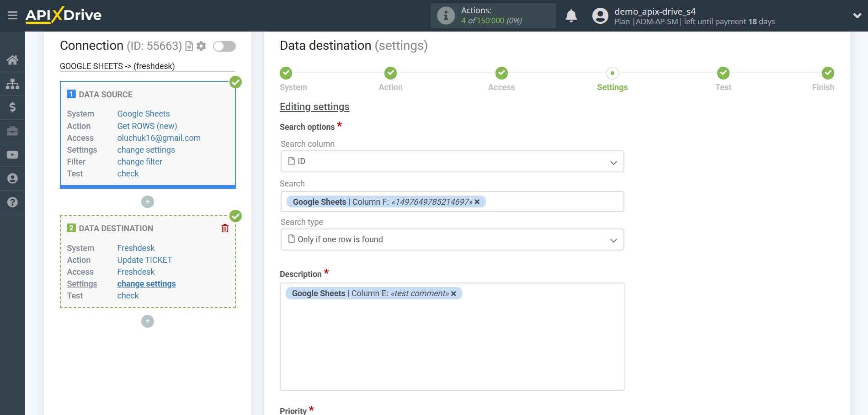Click the ApiX-Drive logo
This screenshot has width=868, height=415.
coord(64,15)
